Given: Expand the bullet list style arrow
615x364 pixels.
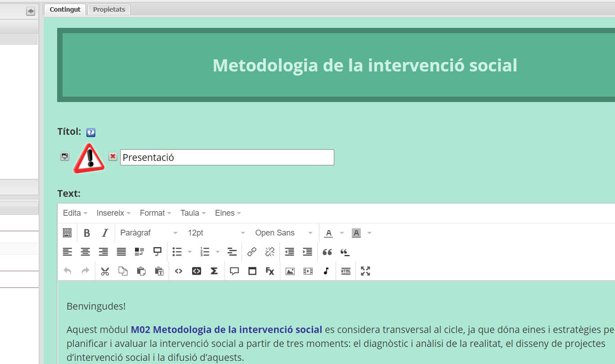Looking at the screenshot, I should pos(190,252).
